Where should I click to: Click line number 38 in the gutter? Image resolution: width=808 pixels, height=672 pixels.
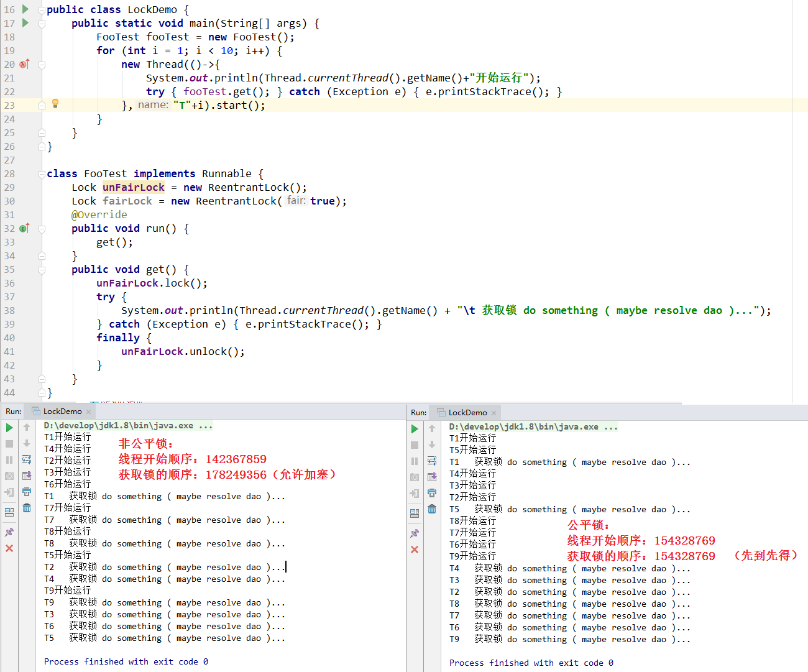tap(9, 311)
